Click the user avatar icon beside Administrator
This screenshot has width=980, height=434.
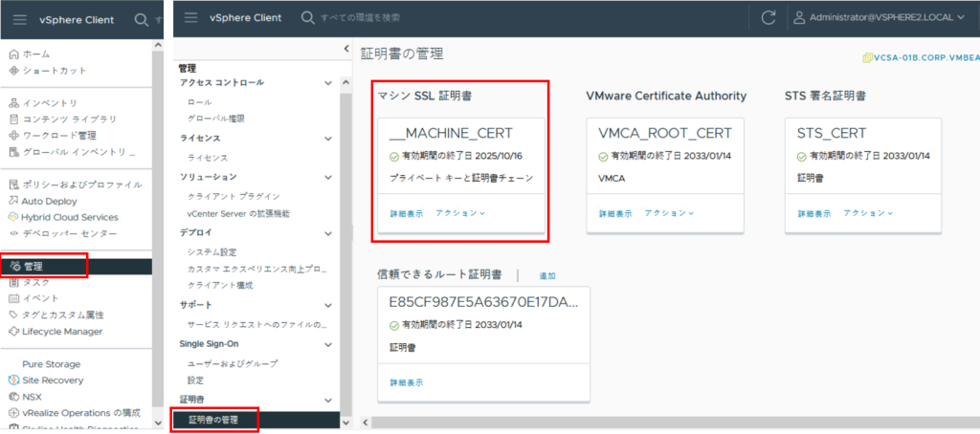(x=799, y=17)
